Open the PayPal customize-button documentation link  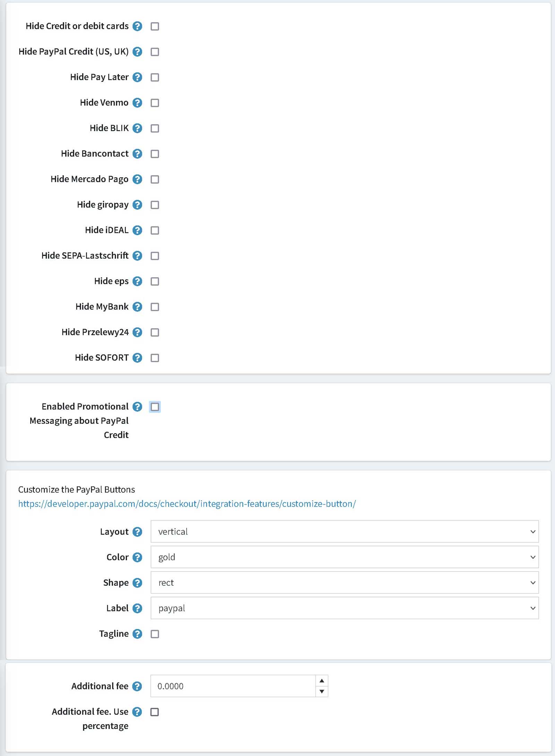(187, 504)
